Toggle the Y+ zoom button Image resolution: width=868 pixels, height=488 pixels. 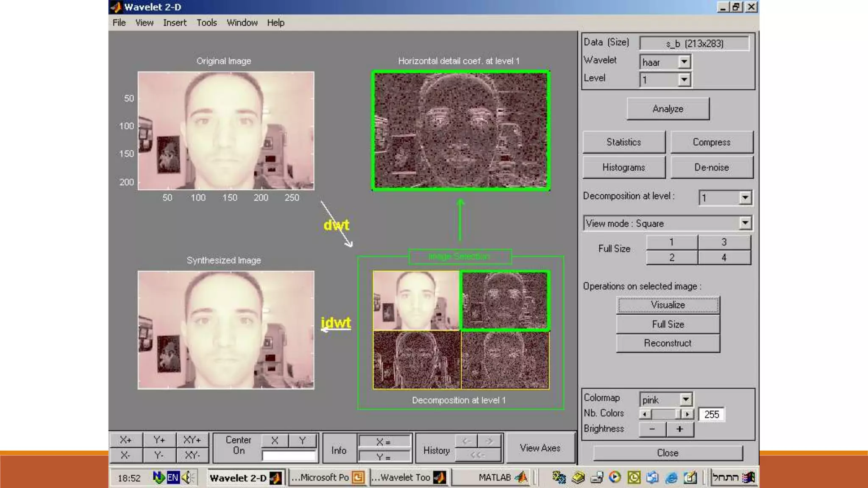tap(159, 440)
